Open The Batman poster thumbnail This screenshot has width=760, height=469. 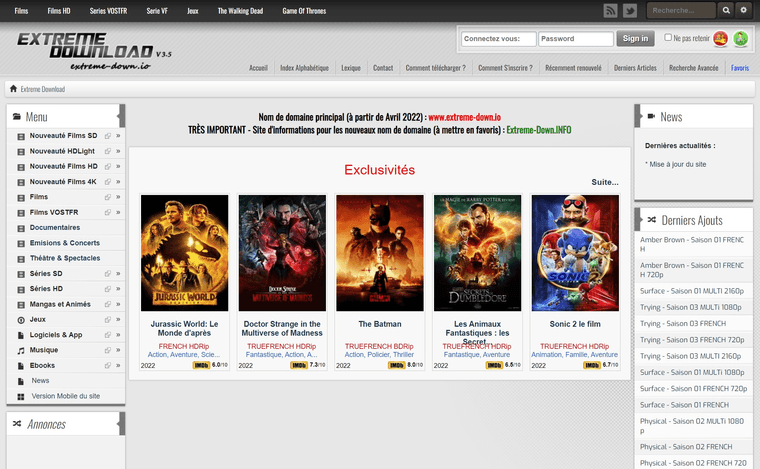coord(379,251)
